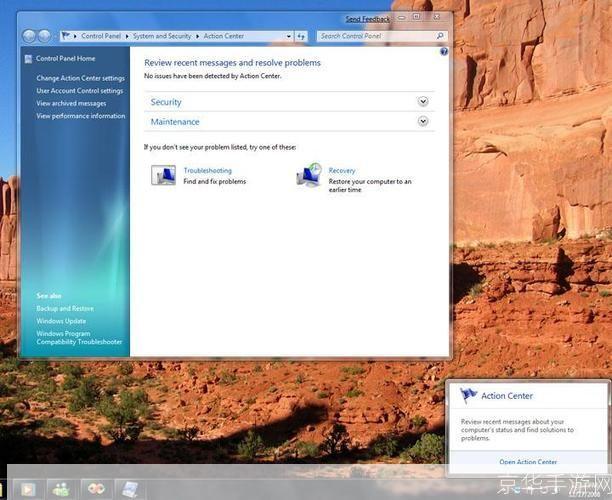Click the Back navigation arrow button

[29, 36]
